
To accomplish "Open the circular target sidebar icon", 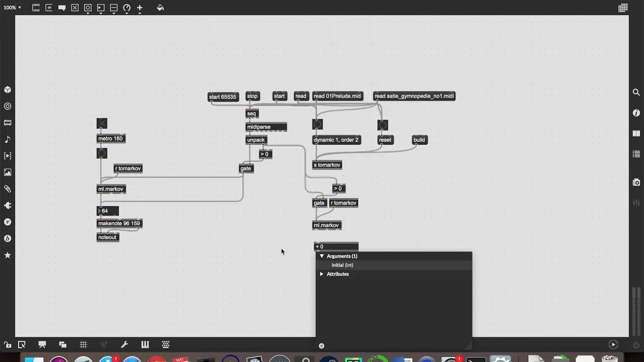I will point(8,106).
